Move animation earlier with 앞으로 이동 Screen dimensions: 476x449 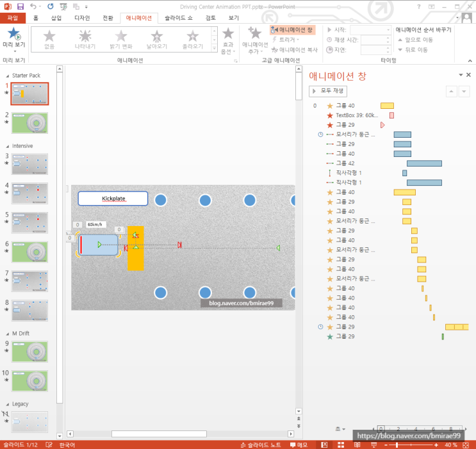tap(415, 40)
